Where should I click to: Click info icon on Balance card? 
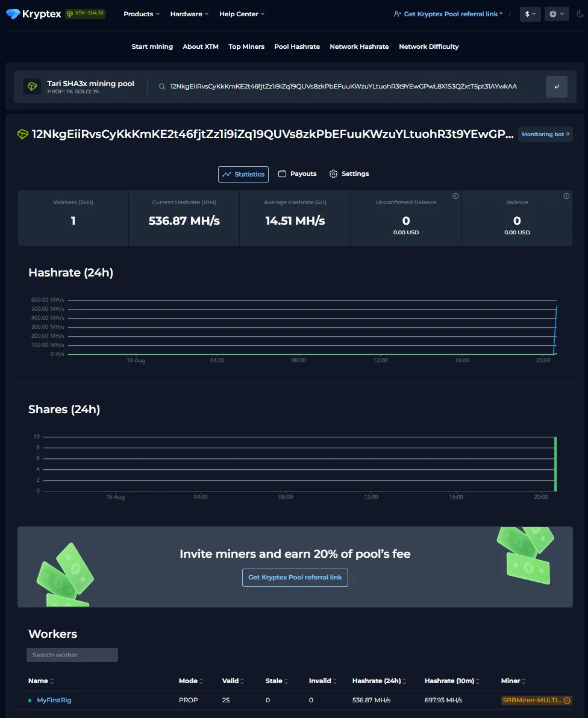pyautogui.click(x=566, y=196)
